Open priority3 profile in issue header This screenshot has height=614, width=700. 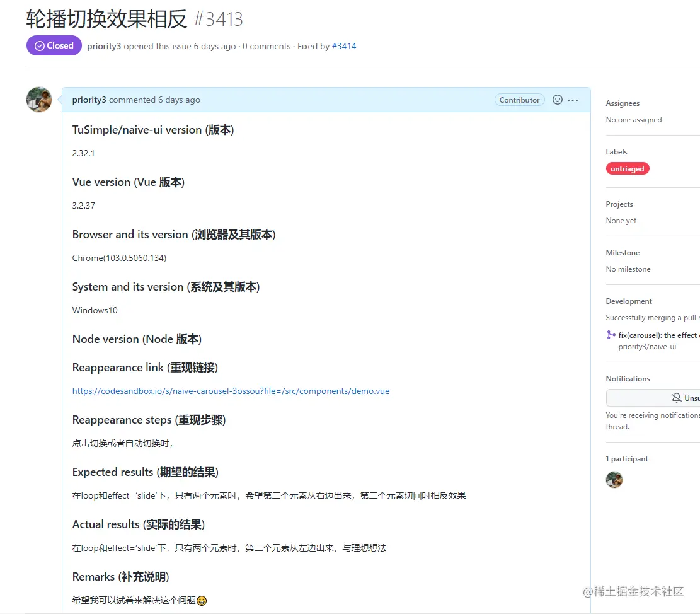[103, 47]
